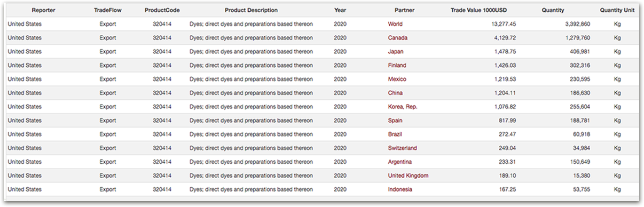This screenshot has height=207, width=644.
Task: Click the Argentina partner link
Action: (400, 162)
